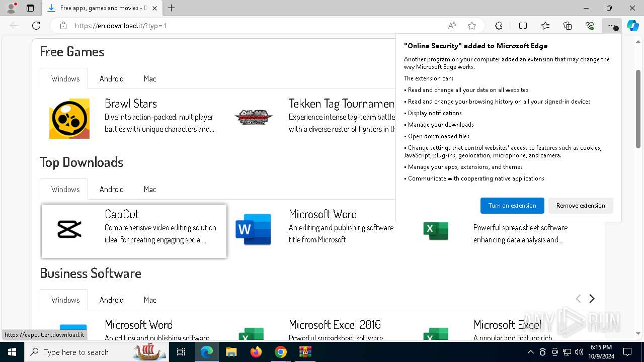Open Read aloud icon in address bar

[x=452, y=26]
